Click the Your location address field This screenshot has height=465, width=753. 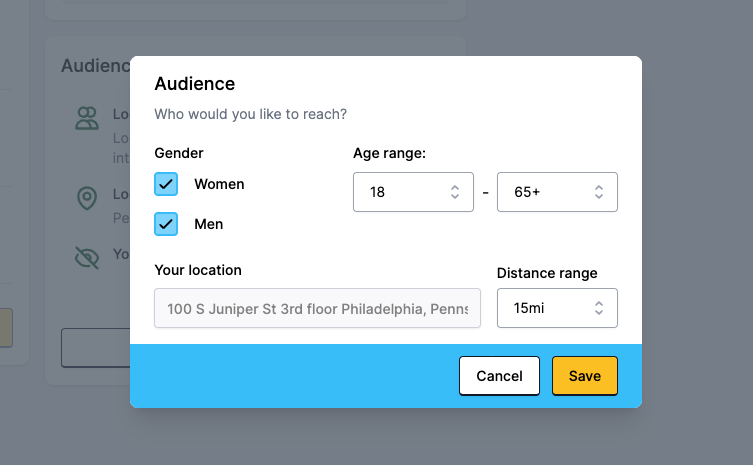[x=317, y=309]
